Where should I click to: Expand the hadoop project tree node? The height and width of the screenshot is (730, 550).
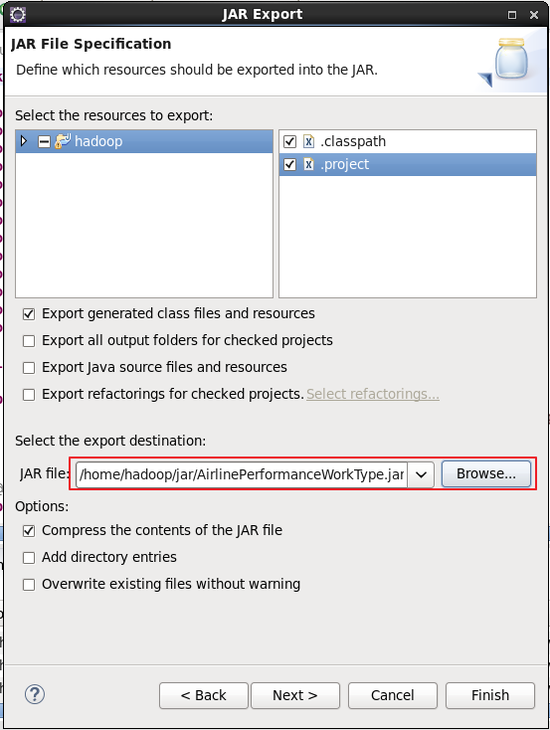pos(24,141)
